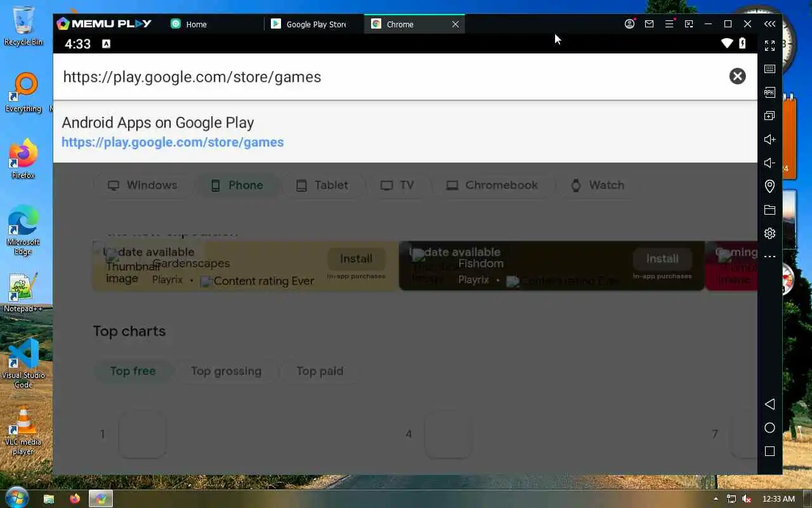Open MEmu hamburger menu icon

click(x=669, y=24)
